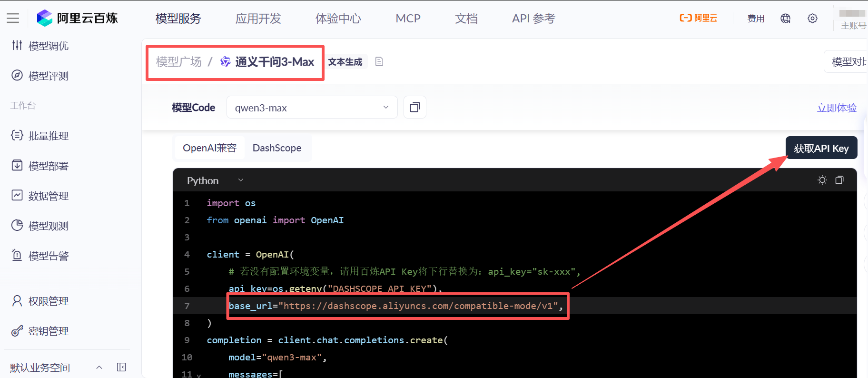Click 'from openai import OpenAI' line
This screenshot has width=868, height=378.
point(275,220)
